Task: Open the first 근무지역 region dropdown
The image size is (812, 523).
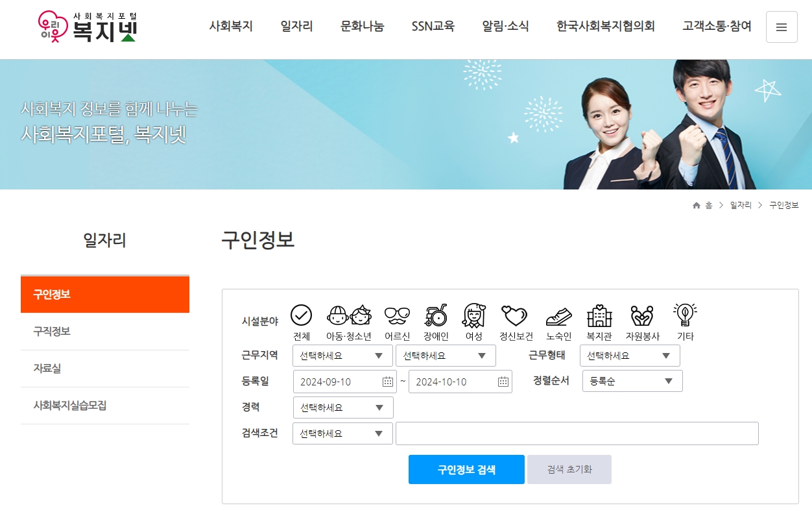Action: click(x=342, y=356)
